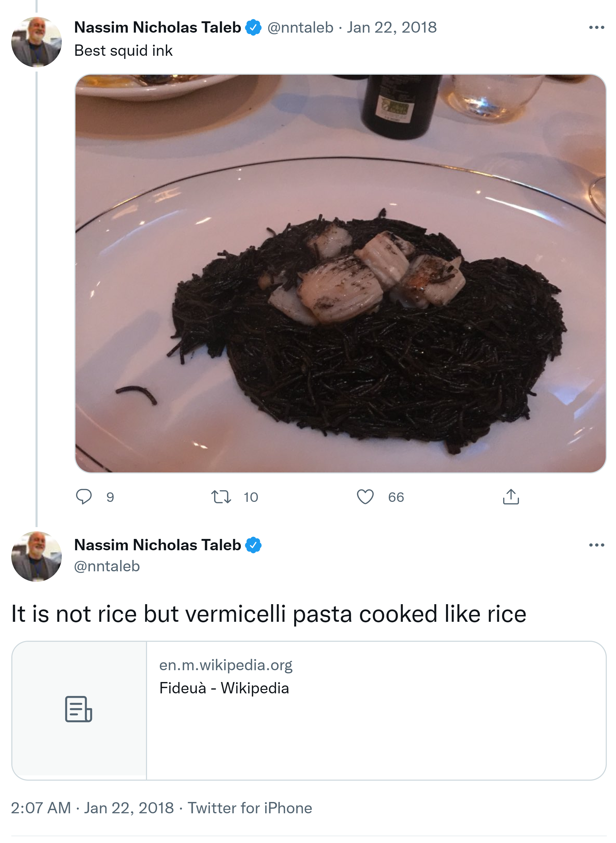The height and width of the screenshot is (843, 616).
Task: Open the profile avatar on the squid ink tweet
Action: (37, 42)
